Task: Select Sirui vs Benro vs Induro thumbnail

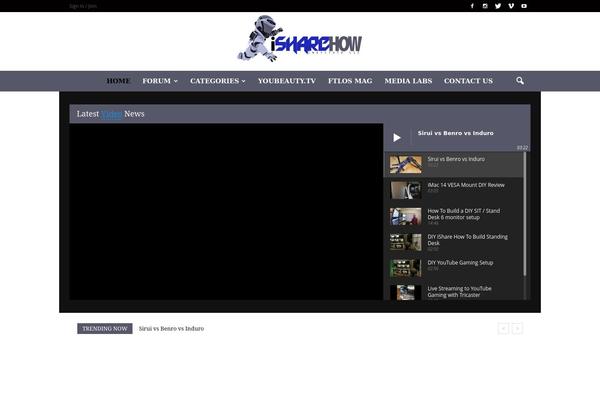Action: click(406, 164)
